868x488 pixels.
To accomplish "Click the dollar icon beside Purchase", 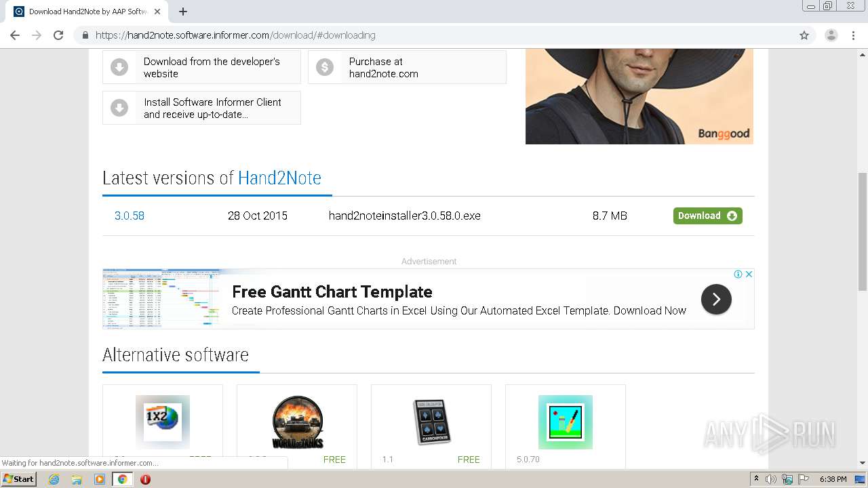I will tap(325, 67).
